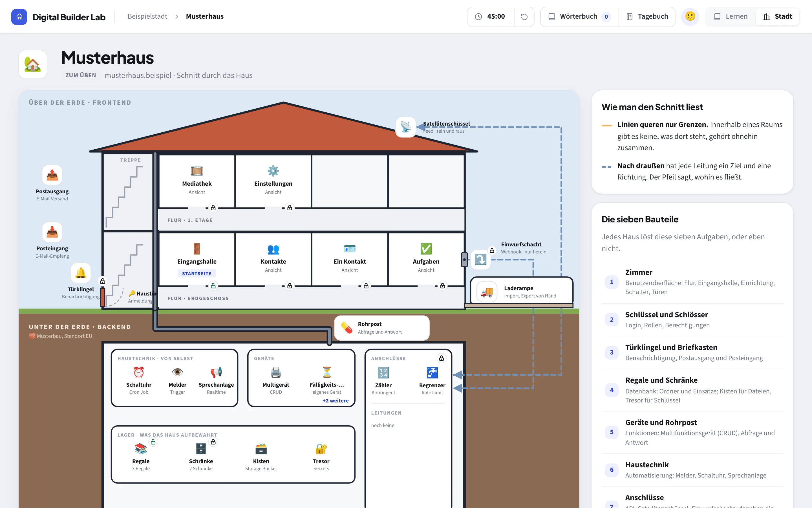Open the Kisten storage bucket icon
The height and width of the screenshot is (508, 812).
[261, 448]
